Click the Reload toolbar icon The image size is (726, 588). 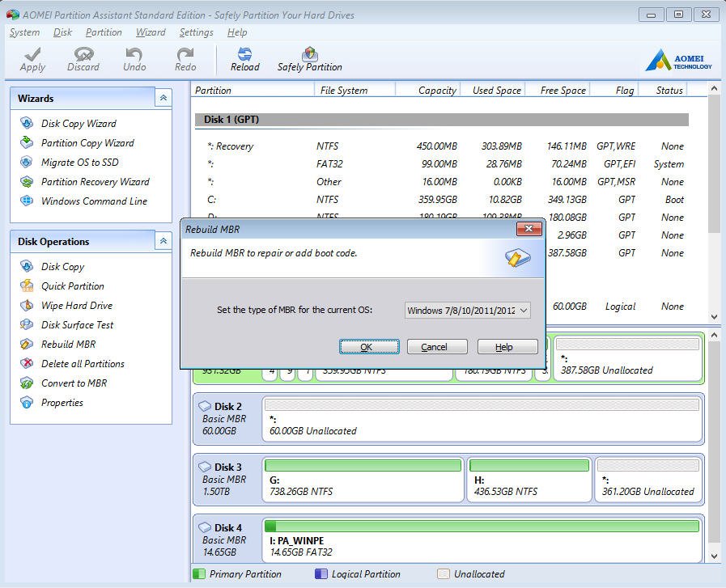[x=244, y=55]
